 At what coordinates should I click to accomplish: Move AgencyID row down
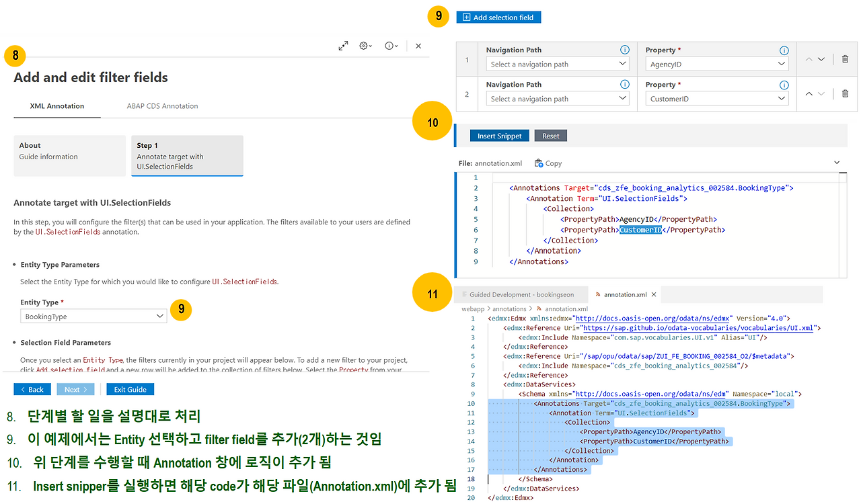pos(821,59)
